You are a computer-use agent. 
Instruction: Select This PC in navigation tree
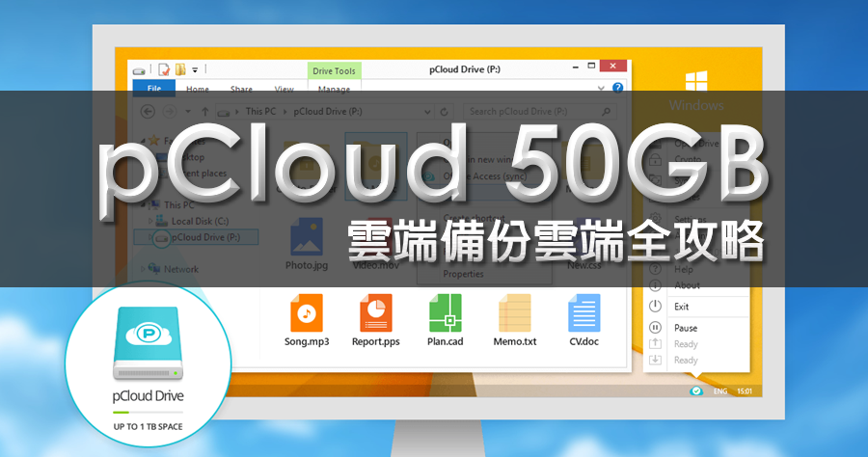[x=179, y=204]
